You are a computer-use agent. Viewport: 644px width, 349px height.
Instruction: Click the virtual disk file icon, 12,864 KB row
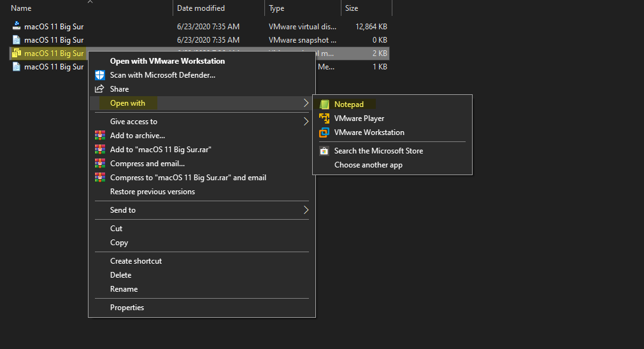tap(17, 26)
